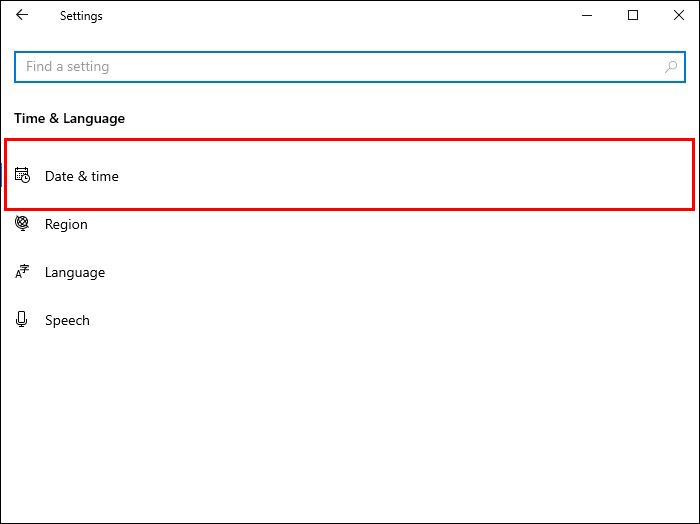Minimize the Settings window
The height and width of the screenshot is (524, 700).
coord(587,16)
